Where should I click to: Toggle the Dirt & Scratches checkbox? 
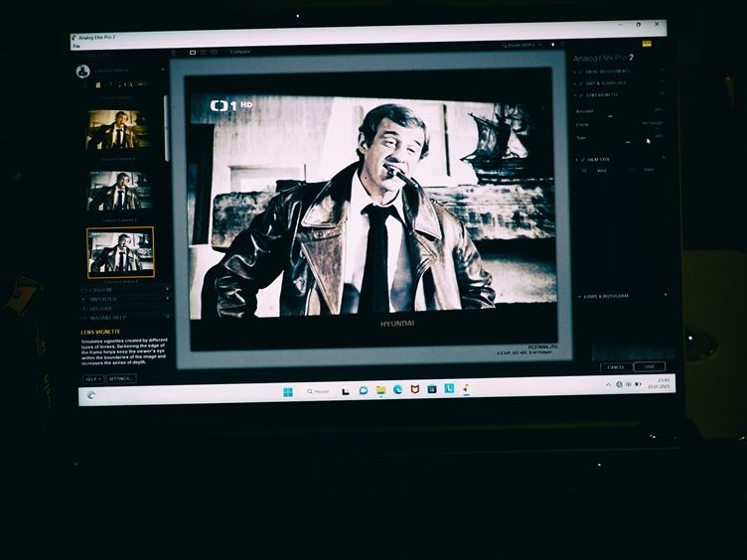pyautogui.click(x=581, y=83)
